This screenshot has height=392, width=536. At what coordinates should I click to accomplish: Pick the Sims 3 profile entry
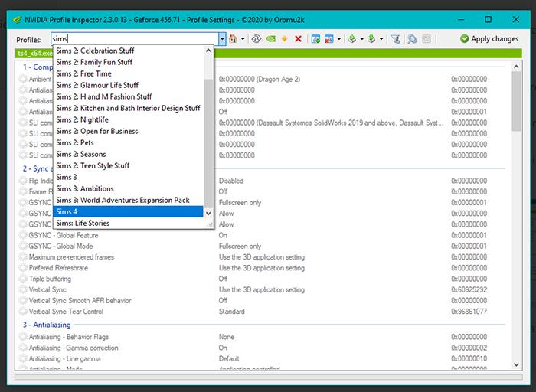coord(128,177)
